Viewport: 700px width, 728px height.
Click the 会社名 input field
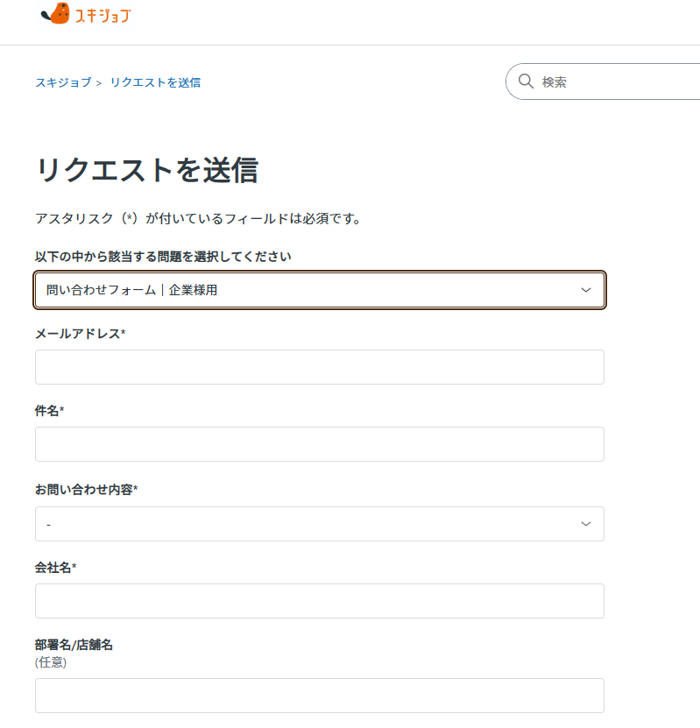click(x=320, y=601)
